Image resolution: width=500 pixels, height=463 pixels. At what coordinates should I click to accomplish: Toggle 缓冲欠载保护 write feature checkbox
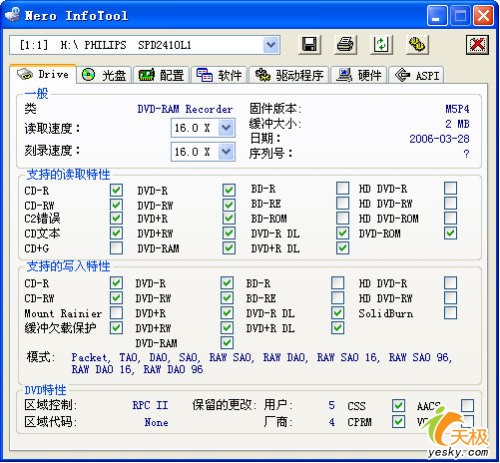point(116,328)
